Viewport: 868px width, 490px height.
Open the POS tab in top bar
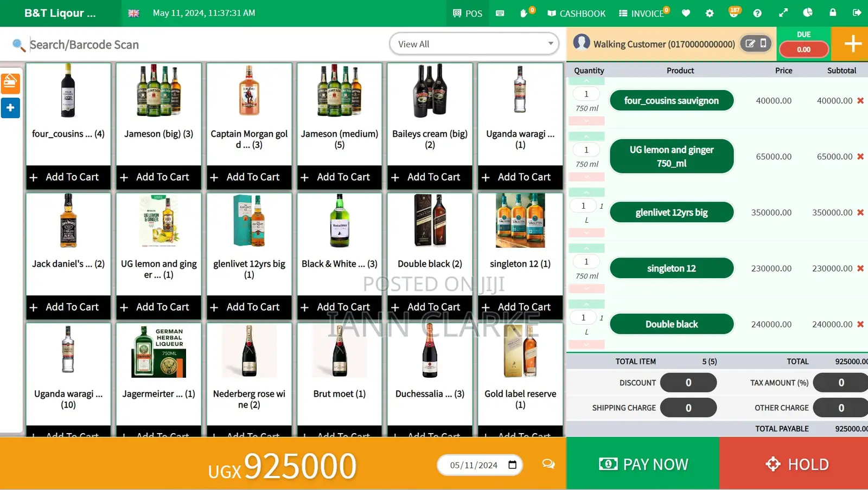point(468,13)
